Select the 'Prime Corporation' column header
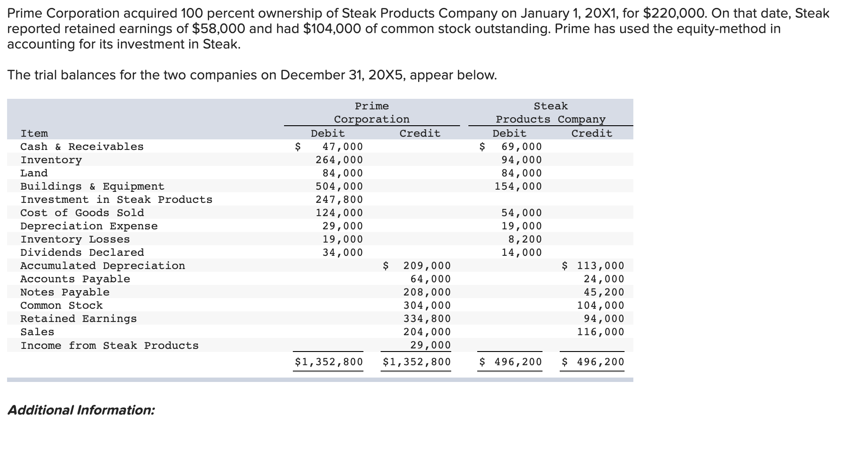 click(x=372, y=112)
